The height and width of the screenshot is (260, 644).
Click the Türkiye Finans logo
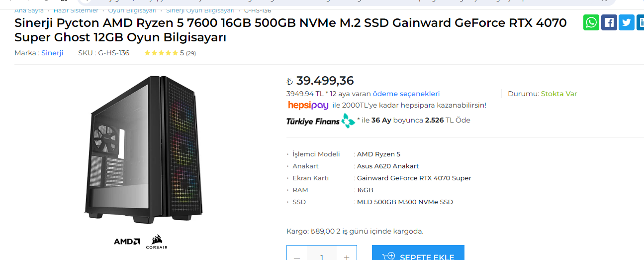pos(321,121)
